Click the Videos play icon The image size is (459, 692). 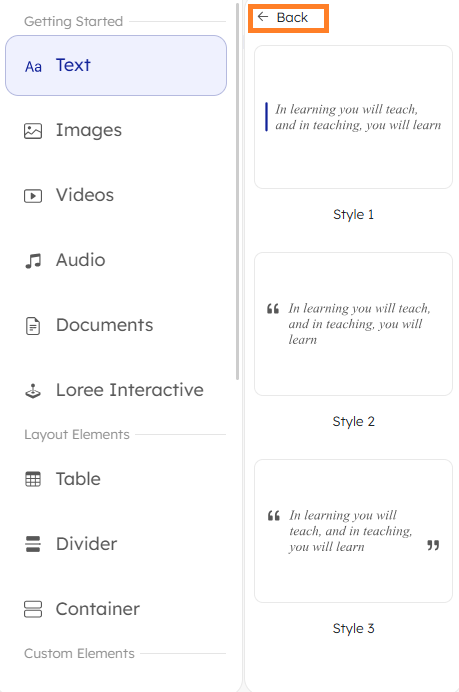pyautogui.click(x=33, y=196)
